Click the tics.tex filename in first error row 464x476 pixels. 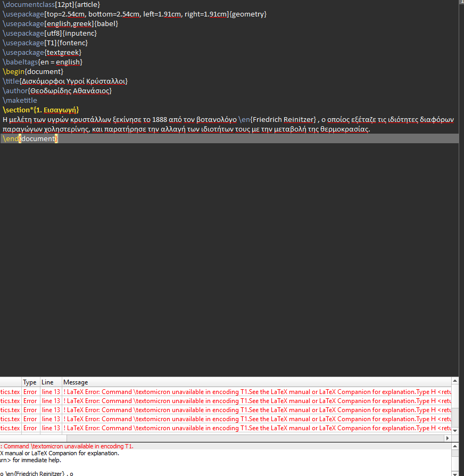click(9, 391)
